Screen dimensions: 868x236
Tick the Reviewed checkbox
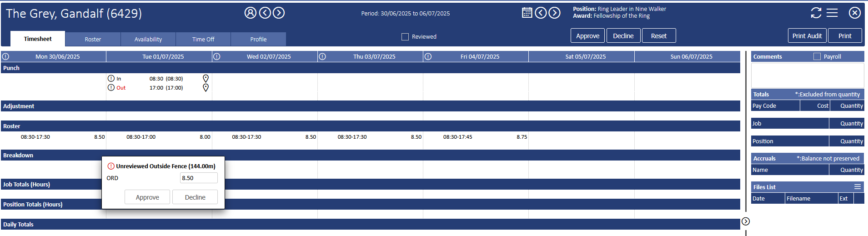point(405,37)
